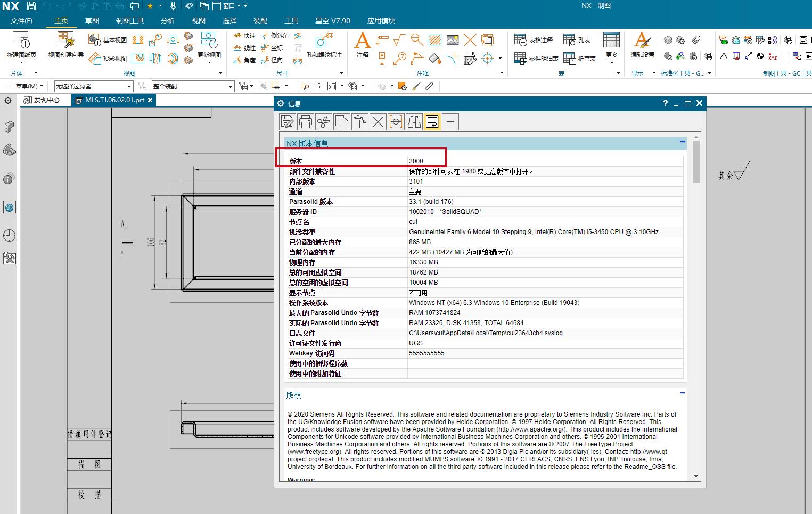812x514 pixels.
Task: Click the X delete icon in the 信息 toolbar
Action: [378, 122]
